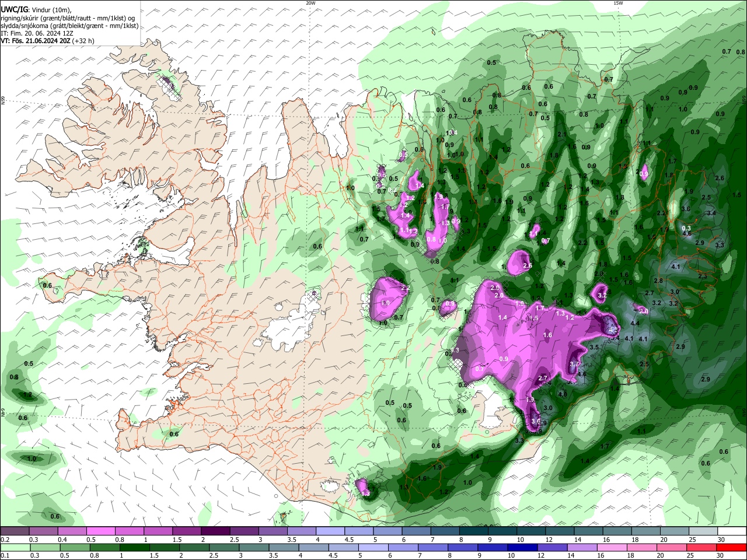Click the '3.7' value on the map

[x=574, y=364]
